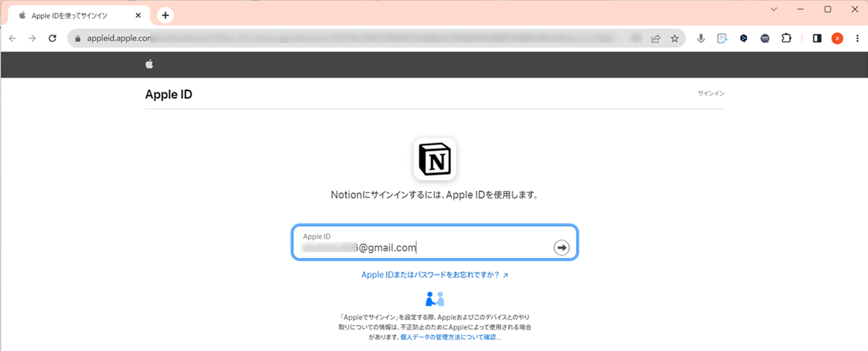Click the microphone extension icon

coord(701,39)
